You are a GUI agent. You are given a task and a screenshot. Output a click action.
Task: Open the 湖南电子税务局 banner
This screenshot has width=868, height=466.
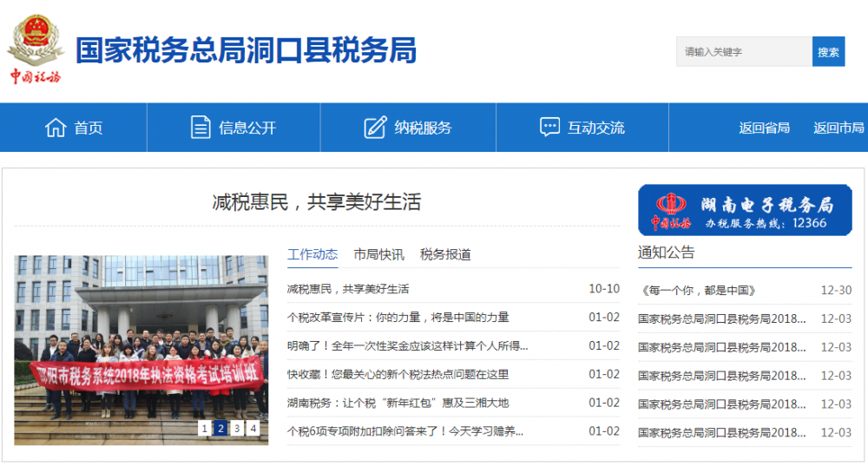pos(745,210)
